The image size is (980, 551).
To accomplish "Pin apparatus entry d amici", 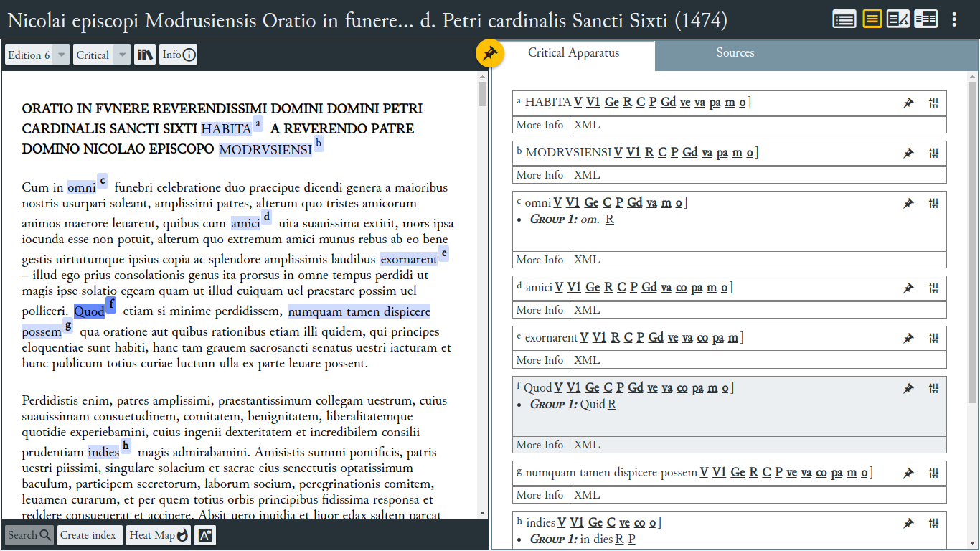I will [x=908, y=288].
